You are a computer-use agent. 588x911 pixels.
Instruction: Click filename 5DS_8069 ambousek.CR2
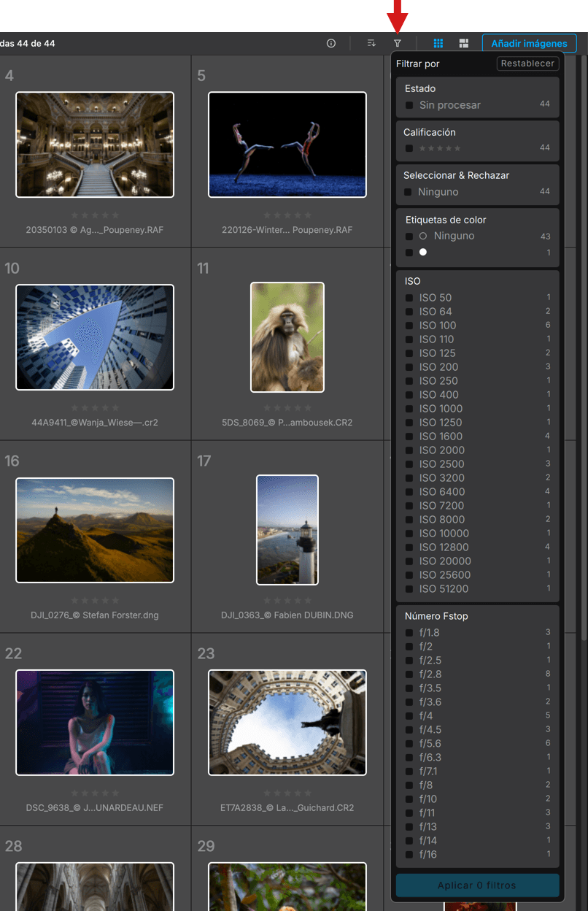point(287,423)
